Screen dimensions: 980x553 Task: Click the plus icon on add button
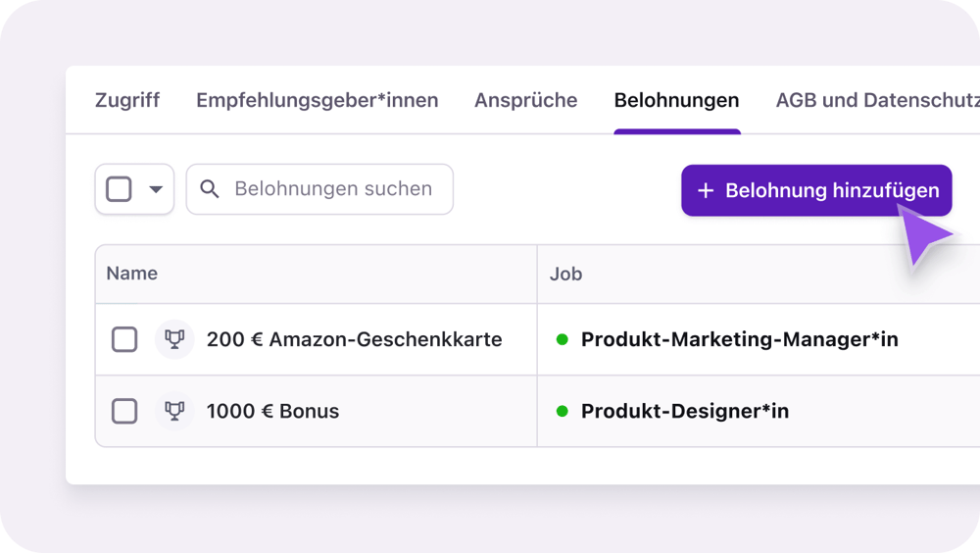(706, 191)
